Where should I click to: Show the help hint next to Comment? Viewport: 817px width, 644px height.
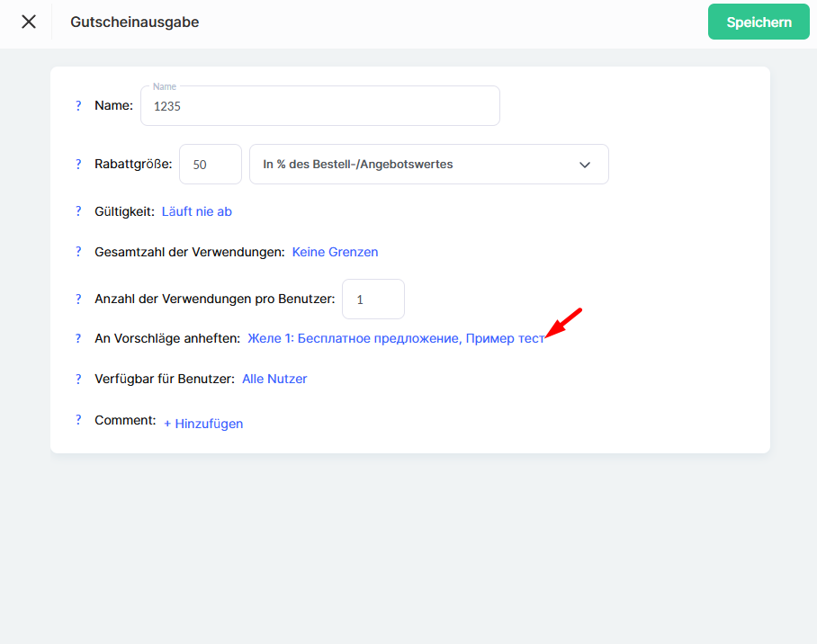coord(78,420)
